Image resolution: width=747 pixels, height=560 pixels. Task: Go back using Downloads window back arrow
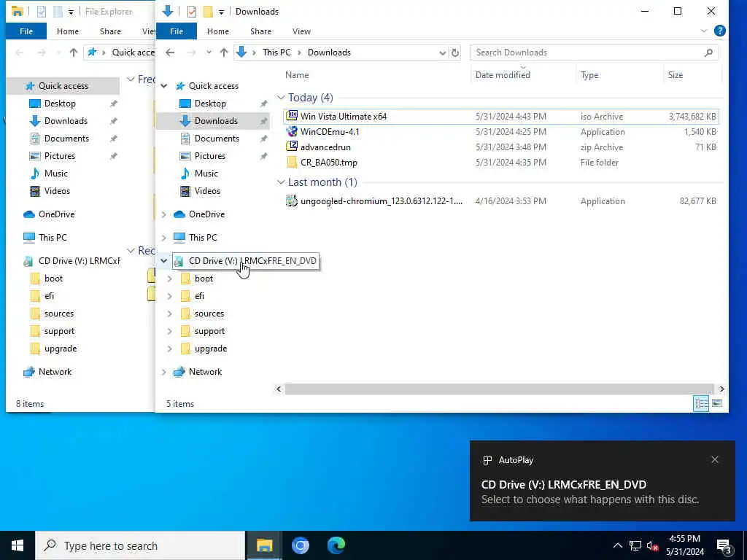point(170,52)
